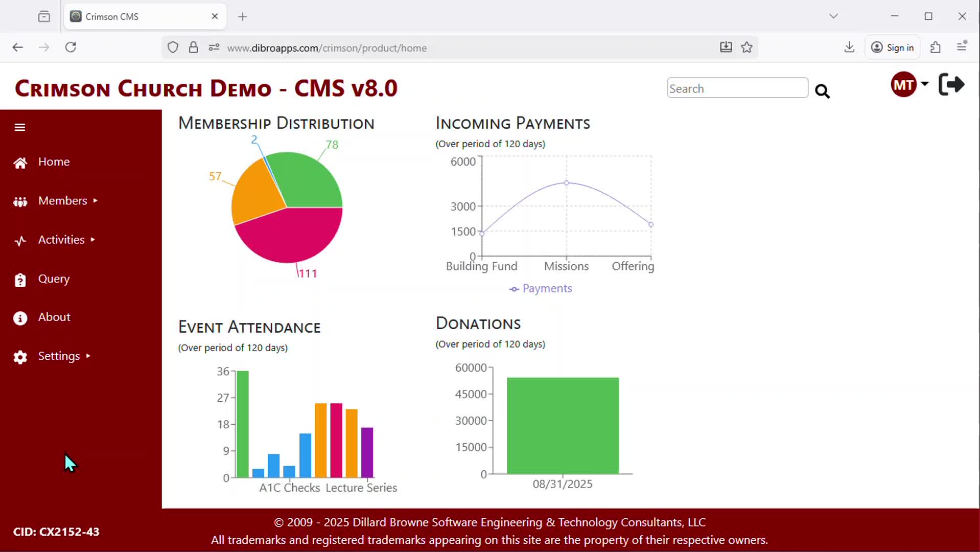Click the Settings gear icon

point(20,357)
